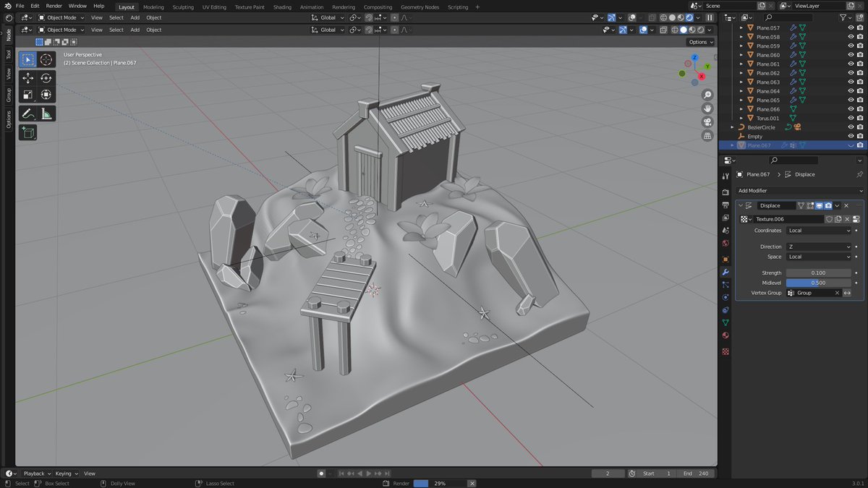Click the Strength value slider
The image size is (868, 488).
tap(819, 273)
